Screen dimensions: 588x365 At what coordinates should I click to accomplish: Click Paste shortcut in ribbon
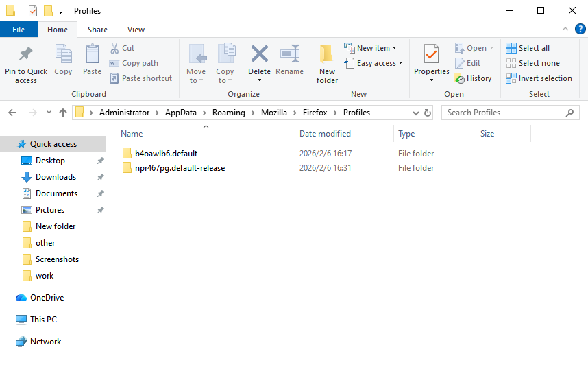140,78
